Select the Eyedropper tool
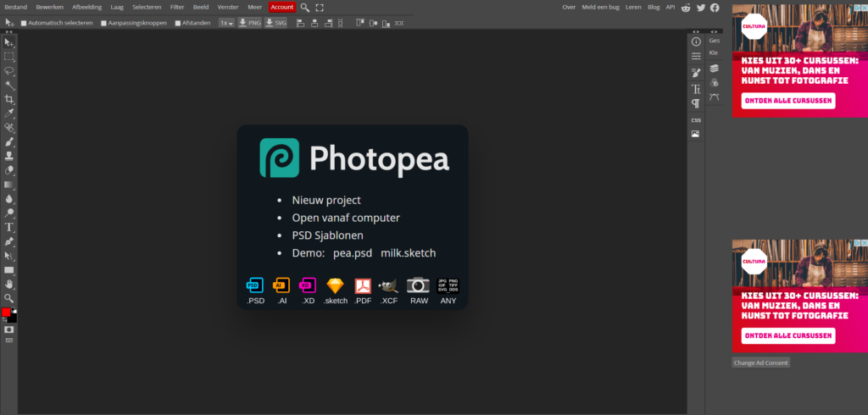The height and width of the screenshot is (415, 868). pos(8,113)
